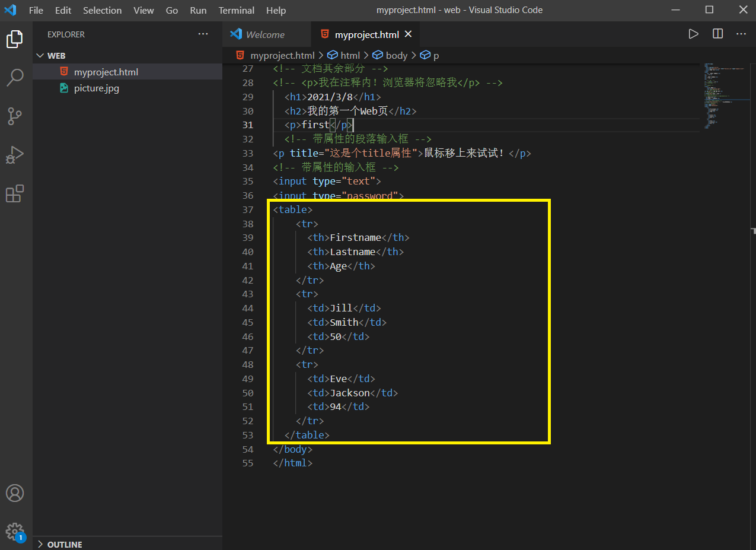The height and width of the screenshot is (550, 756).
Task: Click the code minimap overview
Action: pos(723,95)
